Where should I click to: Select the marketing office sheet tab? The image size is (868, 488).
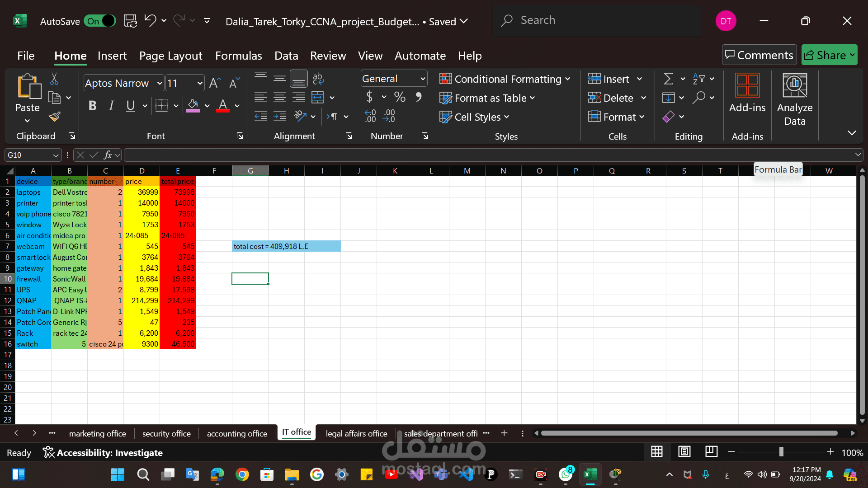click(98, 433)
